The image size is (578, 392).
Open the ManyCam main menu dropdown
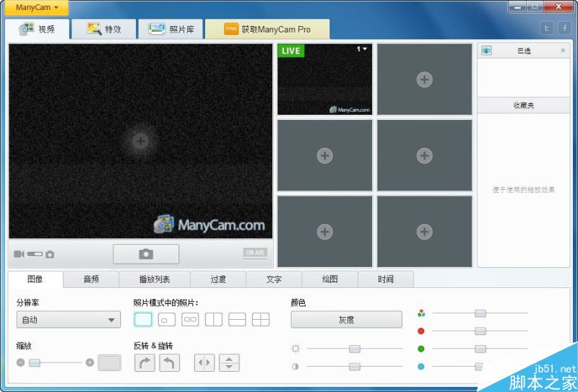click(x=37, y=8)
